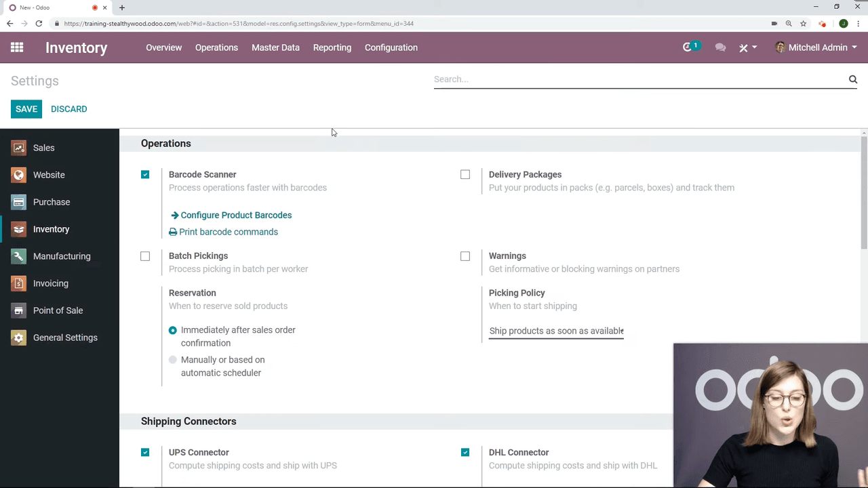Open the Master Data menu
Image resolution: width=868 pixels, height=488 pixels.
coord(275,47)
